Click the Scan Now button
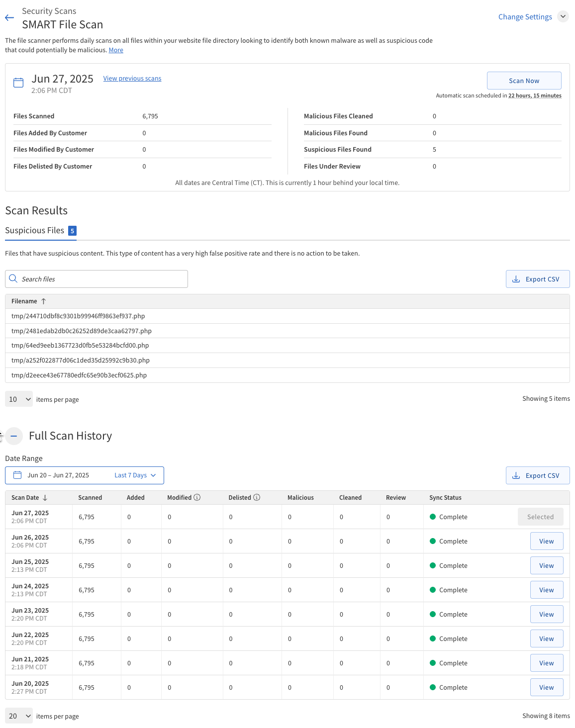The image size is (575, 728). 524,81
